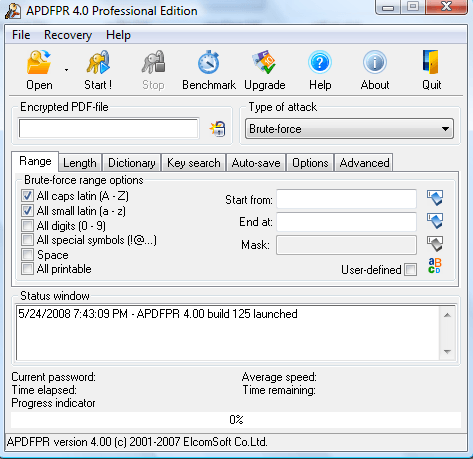
Task: Open the Recovery menu
Action: (x=68, y=35)
